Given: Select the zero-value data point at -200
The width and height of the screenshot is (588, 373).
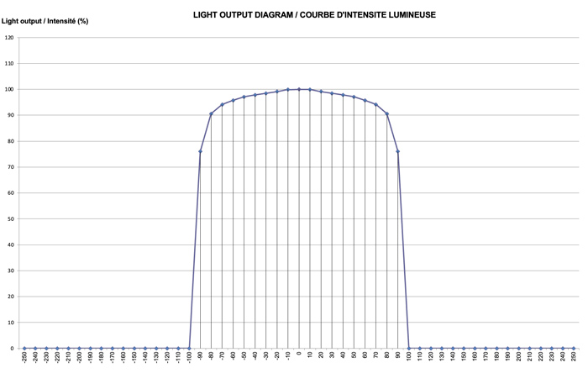Looking at the screenshot, I should click(79, 349).
